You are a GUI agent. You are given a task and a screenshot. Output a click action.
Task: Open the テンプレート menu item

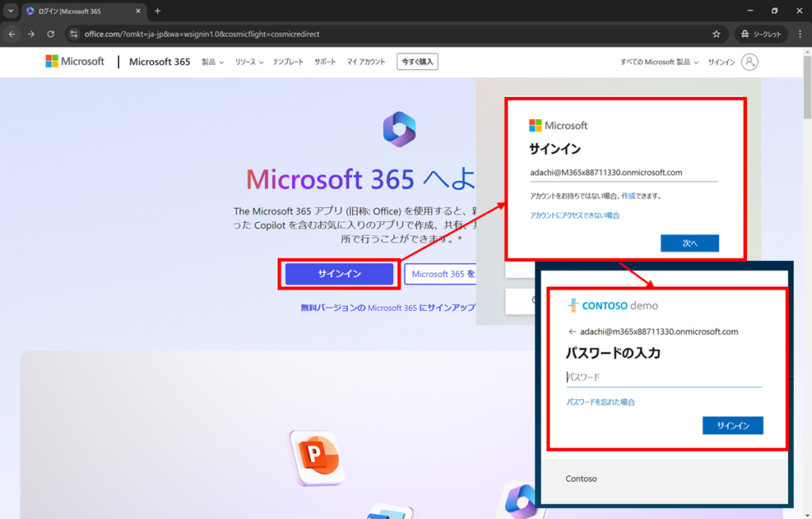pyautogui.click(x=288, y=62)
